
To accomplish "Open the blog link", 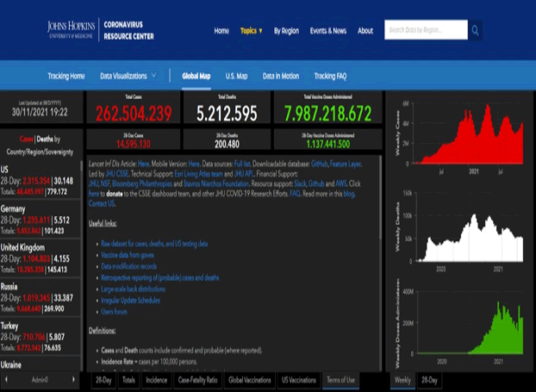I will tap(349, 194).
